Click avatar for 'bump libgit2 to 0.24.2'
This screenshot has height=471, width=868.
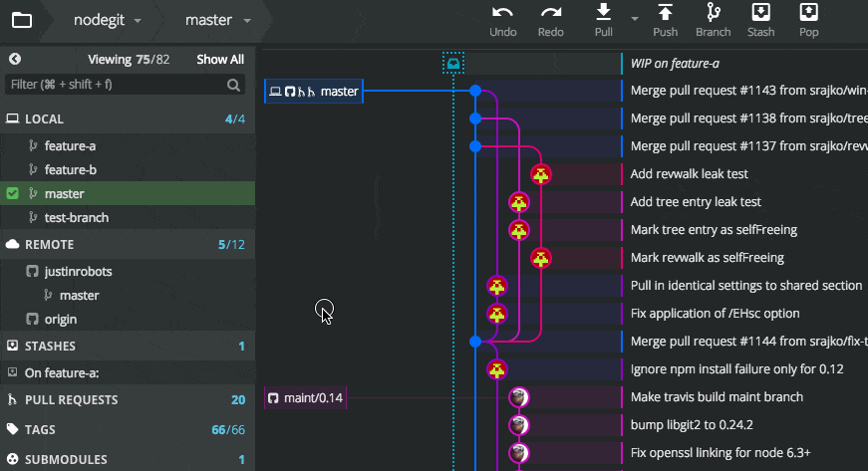pyautogui.click(x=518, y=425)
